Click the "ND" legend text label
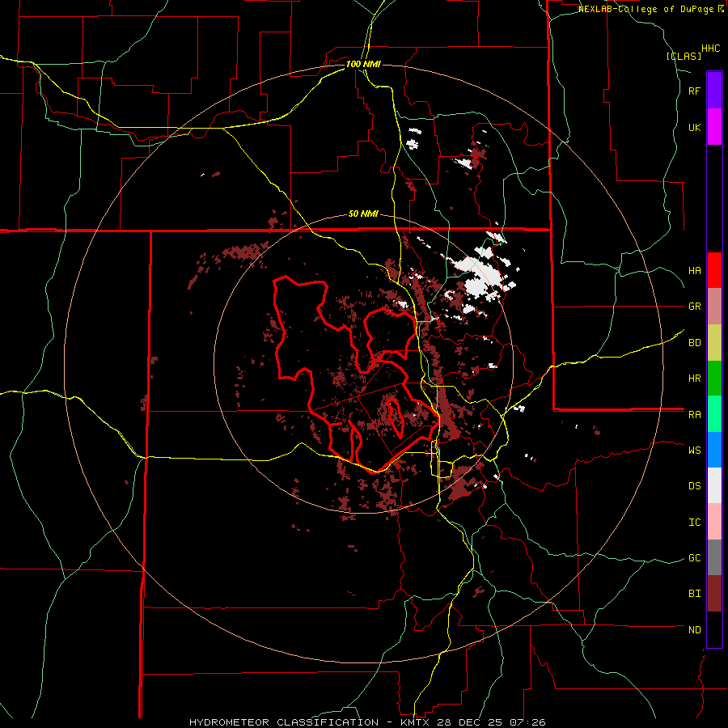 point(695,630)
